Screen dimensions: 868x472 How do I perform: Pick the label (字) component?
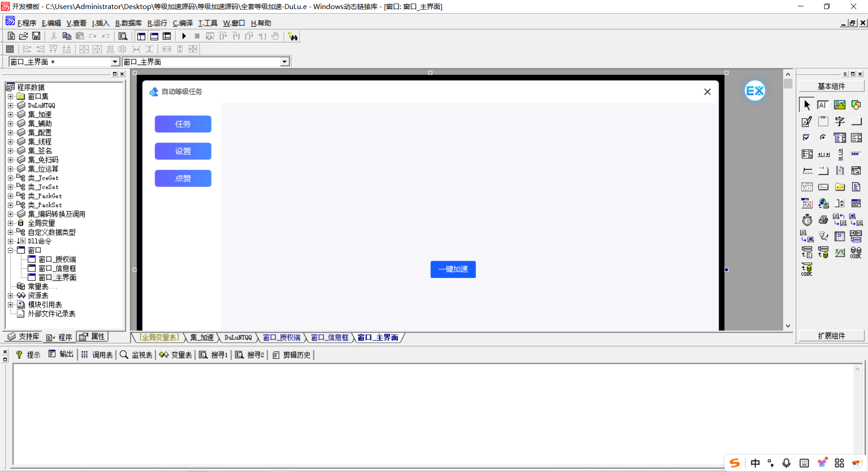tap(840, 121)
